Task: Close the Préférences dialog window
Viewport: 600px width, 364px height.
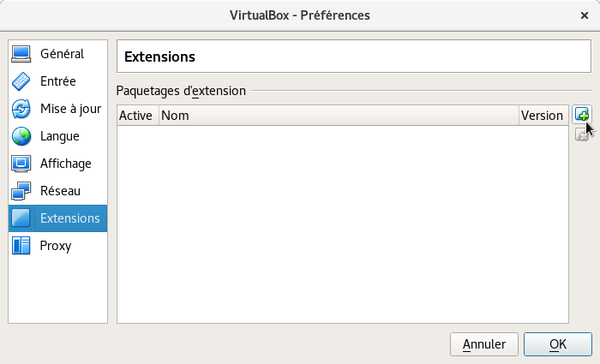Action: click(x=585, y=15)
